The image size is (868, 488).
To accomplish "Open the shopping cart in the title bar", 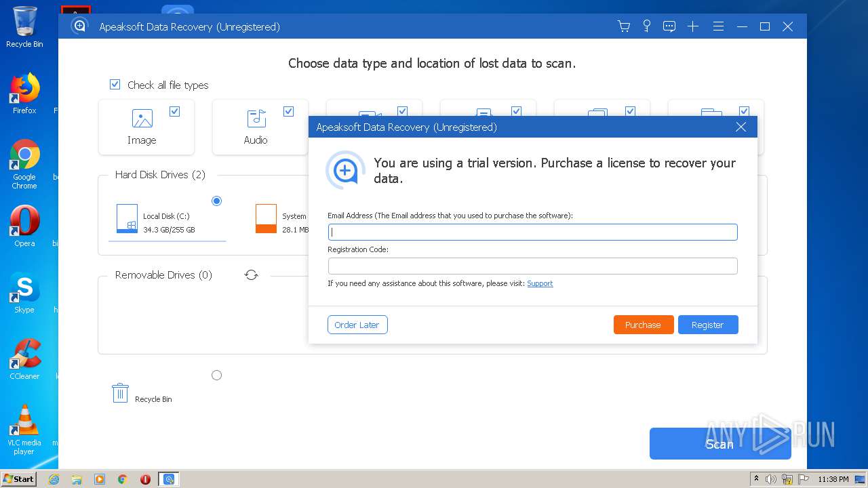I will coord(624,26).
